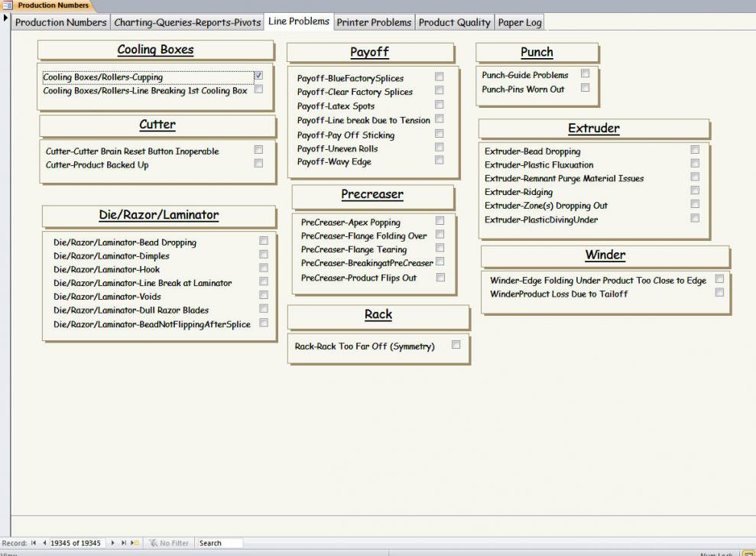Check Cutter Brain Reset Button Inoperable box
This screenshot has width=756, height=556.
(x=258, y=149)
